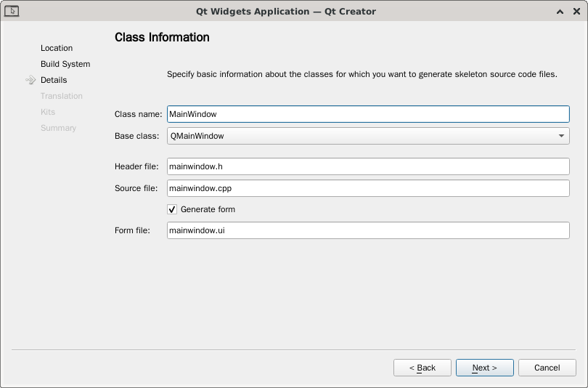Click the current-step arrow beside Details

tap(30, 80)
